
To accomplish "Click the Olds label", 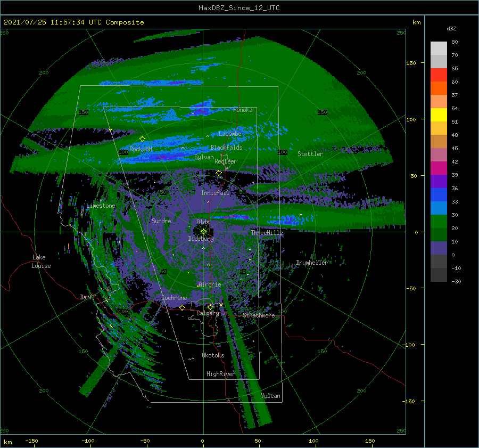I will (203, 222).
